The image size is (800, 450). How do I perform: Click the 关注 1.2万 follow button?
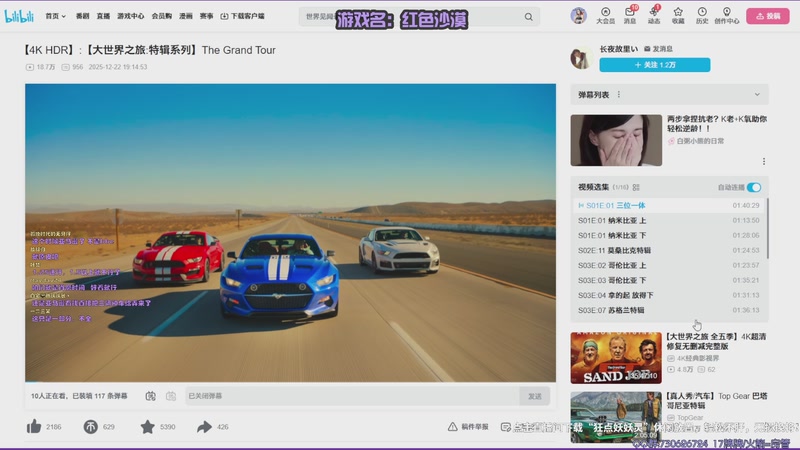pos(655,65)
